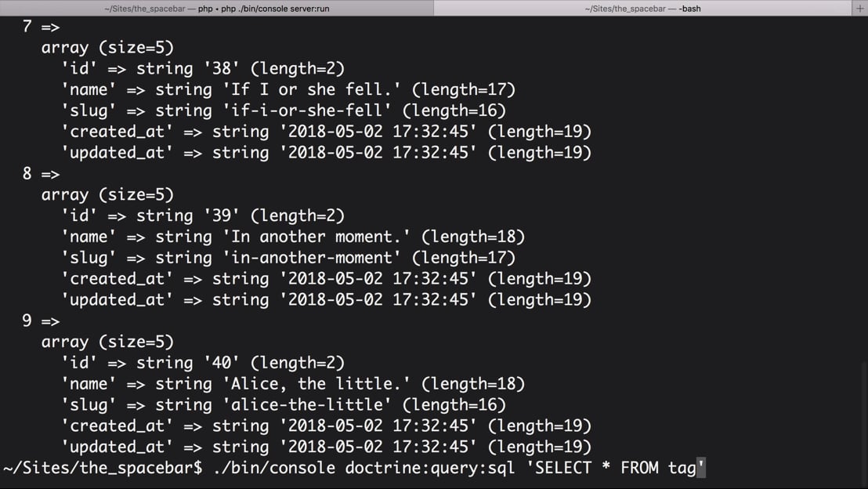Click the 'if-i-or-she-fell' slug value
868x489 pixels.
pos(308,110)
